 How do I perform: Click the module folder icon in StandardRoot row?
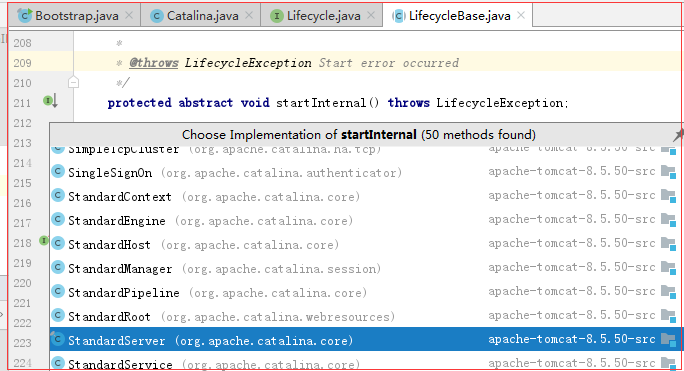pos(668,316)
